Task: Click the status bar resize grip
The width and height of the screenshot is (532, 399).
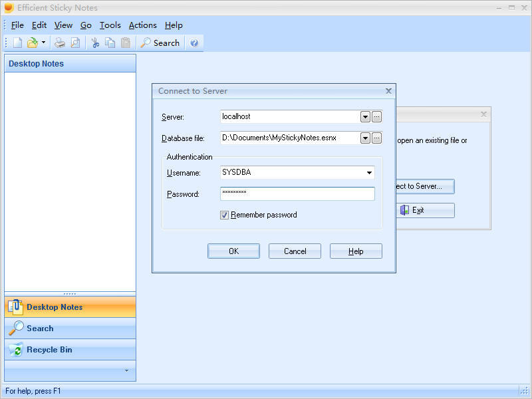Action: pyautogui.click(x=524, y=391)
